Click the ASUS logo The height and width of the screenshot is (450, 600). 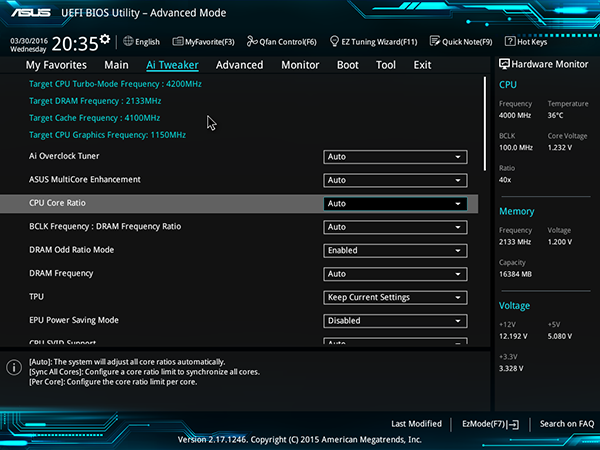pyautogui.click(x=31, y=13)
